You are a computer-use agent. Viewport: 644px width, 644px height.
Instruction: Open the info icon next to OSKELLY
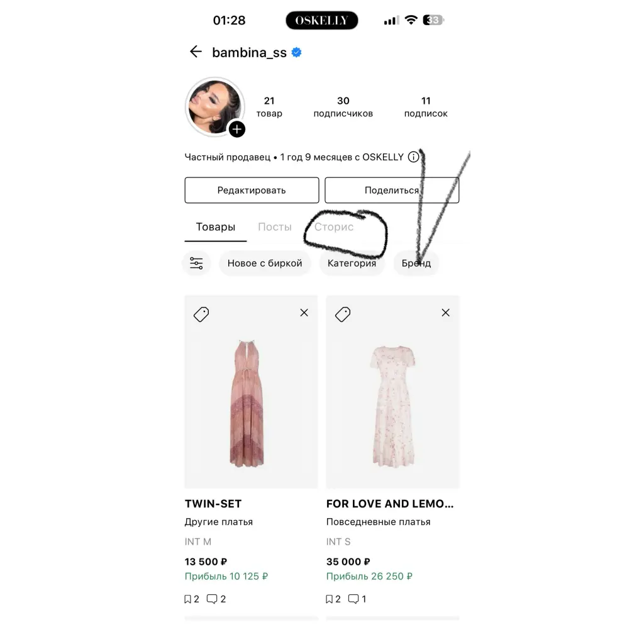click(x=414, y=157)
